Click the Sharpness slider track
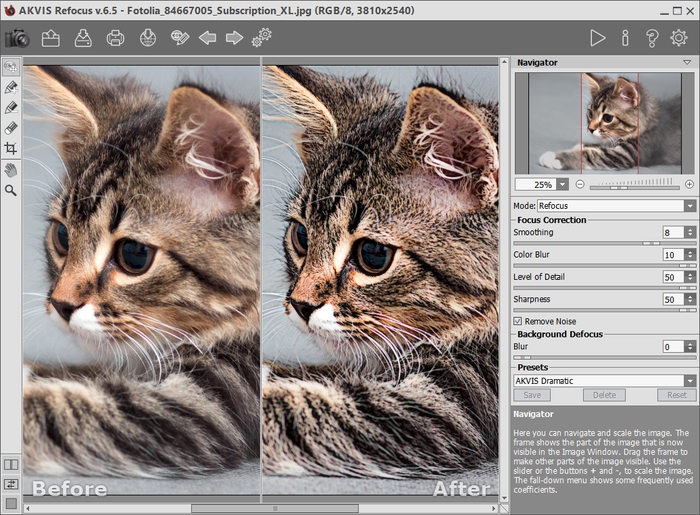 (600, 310)
